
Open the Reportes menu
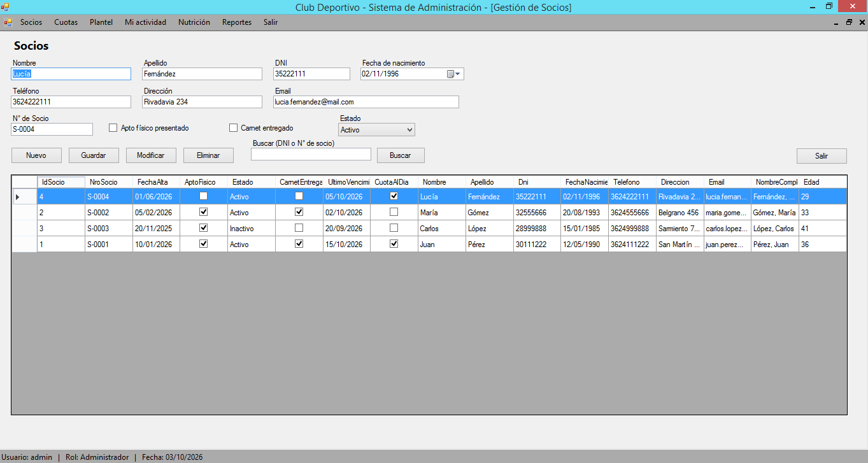tap(237, 22)
